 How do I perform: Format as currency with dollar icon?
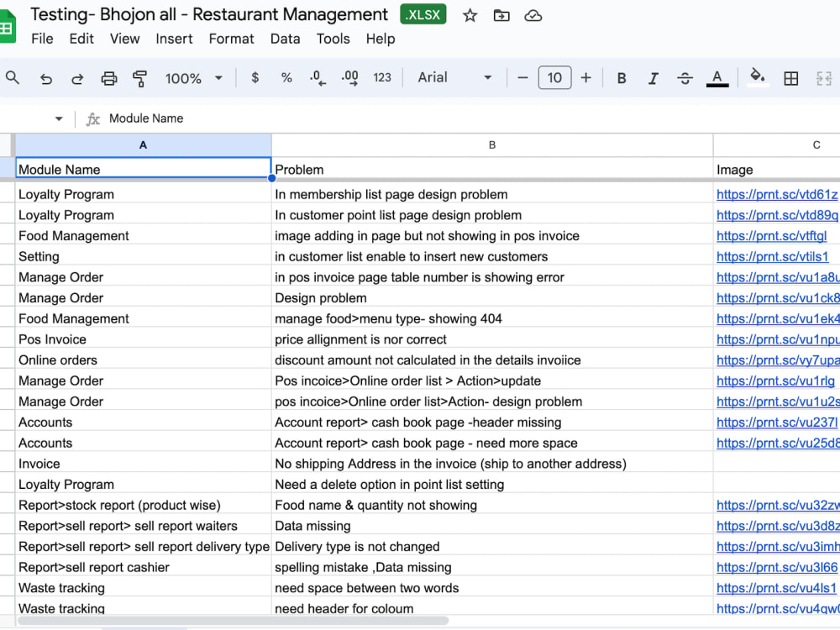(255, 77)
